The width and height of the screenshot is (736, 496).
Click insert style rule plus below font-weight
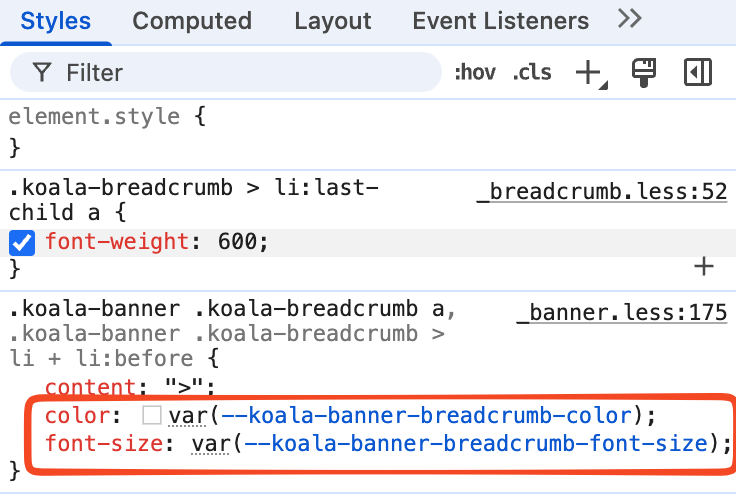click(x=705, y=266)
